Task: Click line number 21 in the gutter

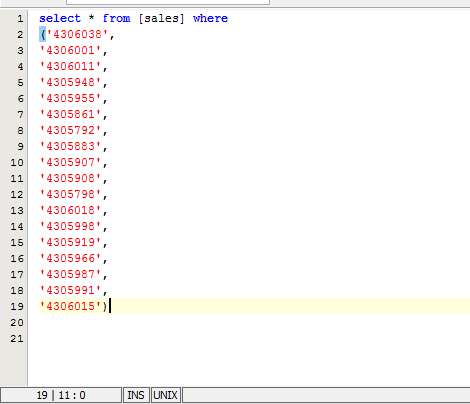Action: [x=17, y=339]
